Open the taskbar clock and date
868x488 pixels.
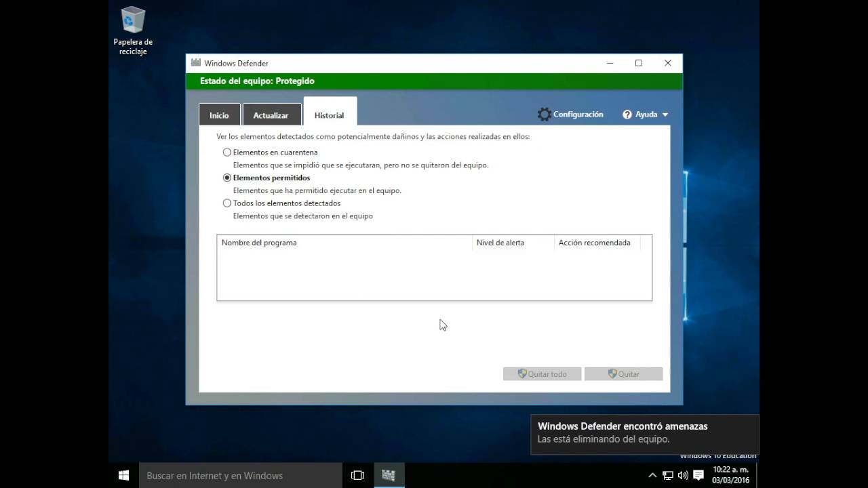730,475
